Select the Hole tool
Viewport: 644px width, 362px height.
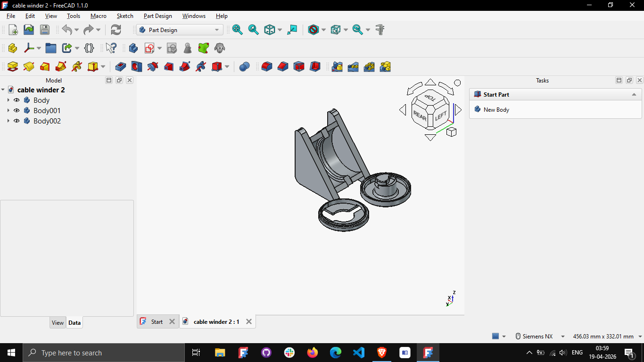[x=137, y=66]
